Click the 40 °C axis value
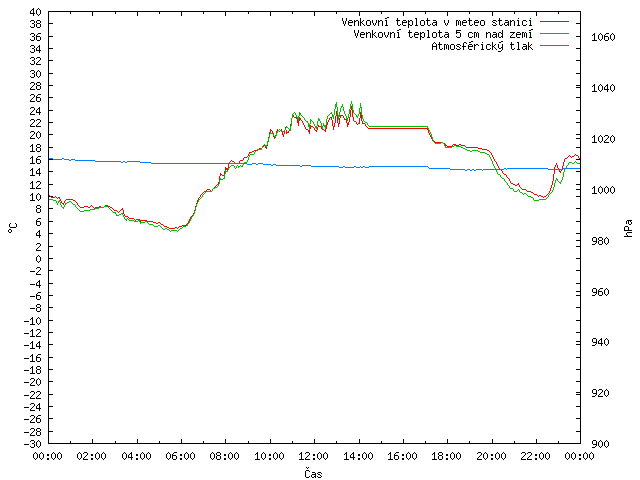The image size is (640, 480). [x=36, y=12]
